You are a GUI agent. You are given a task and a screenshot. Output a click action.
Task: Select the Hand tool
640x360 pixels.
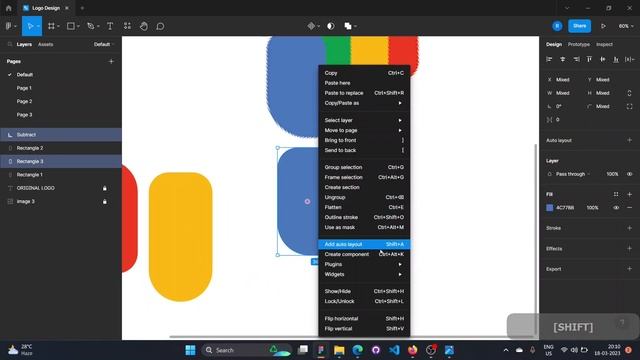pyautogui.click(x=144, y=26)
